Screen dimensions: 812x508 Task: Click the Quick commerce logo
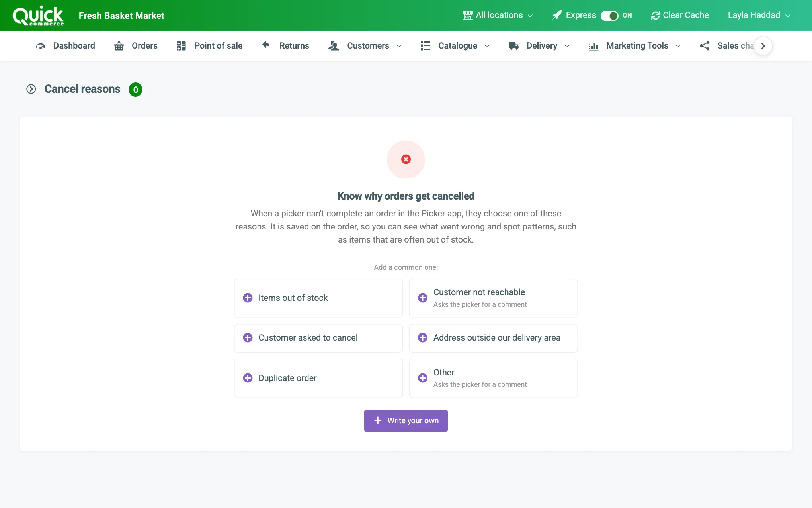[38, 16]
